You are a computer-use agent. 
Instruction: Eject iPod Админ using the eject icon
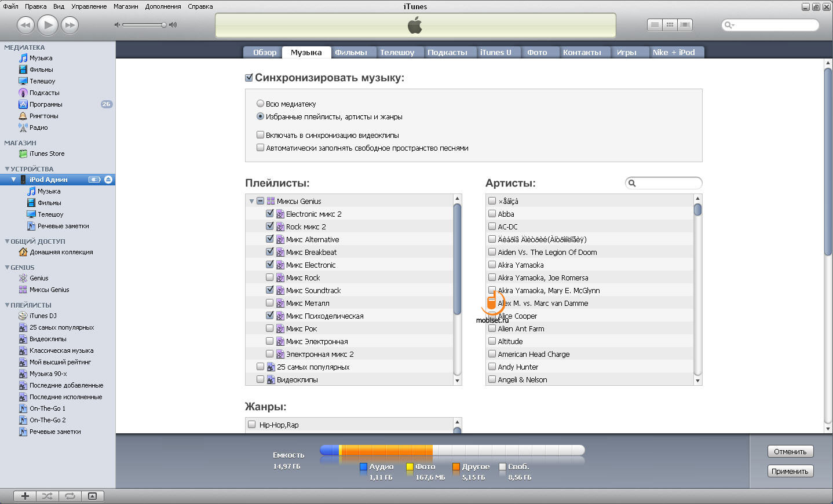click(x=108, y=180)
